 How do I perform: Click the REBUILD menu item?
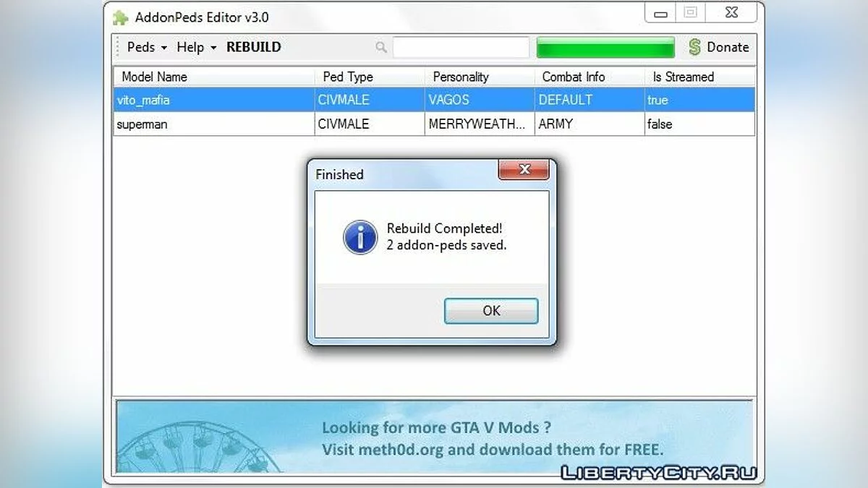click(x=254, y=47)
